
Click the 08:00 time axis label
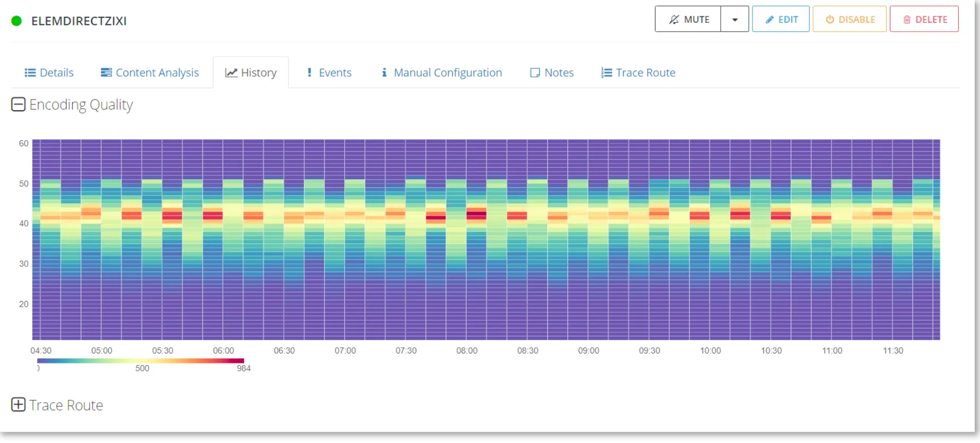pos(467,351)
